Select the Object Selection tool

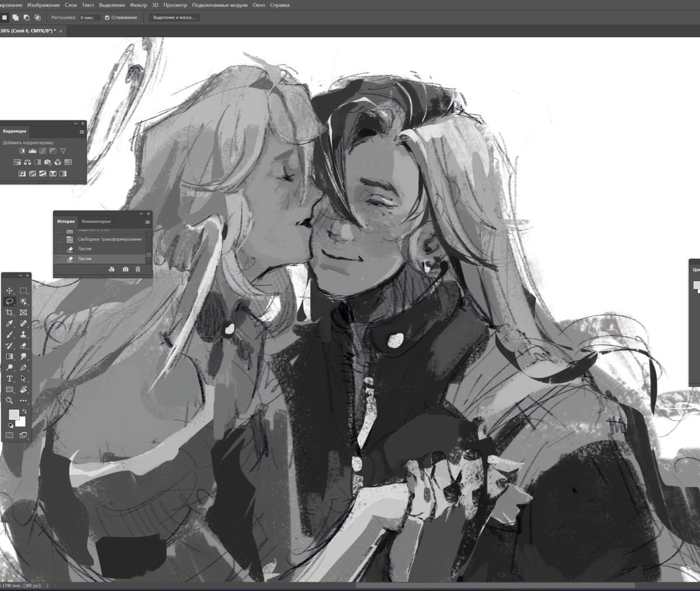point(23,301)
